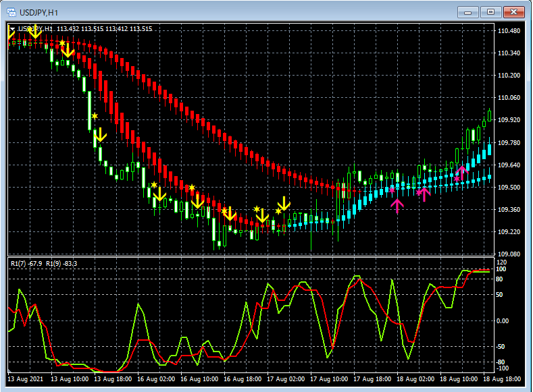Click the rightmost yellow down arrow signal

coord(284,203)
